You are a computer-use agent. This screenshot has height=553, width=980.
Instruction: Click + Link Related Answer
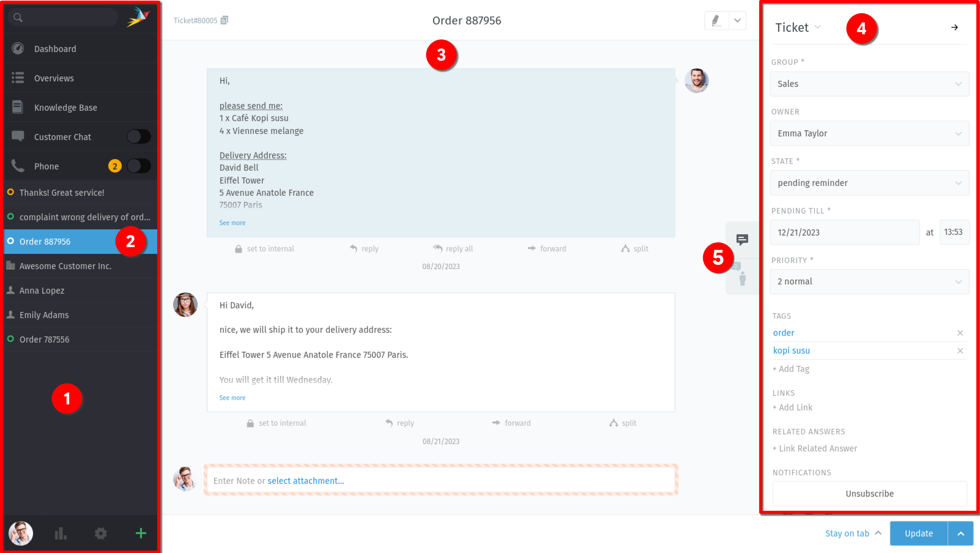pyautogui.click(x=815, y=448)
